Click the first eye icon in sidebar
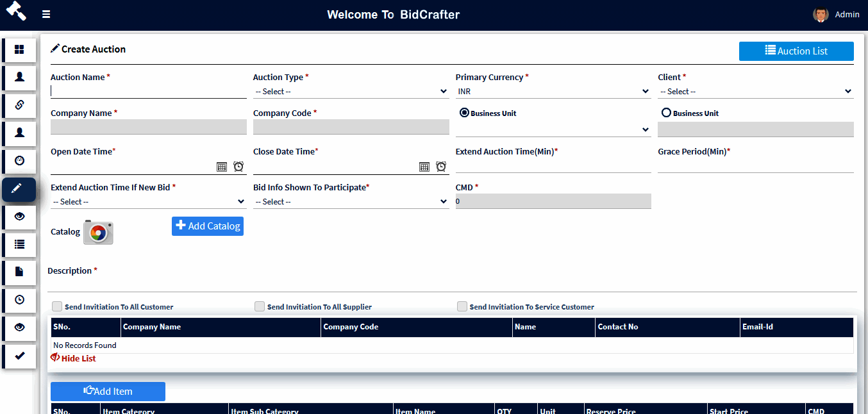The width and height of the screenshot is (868, 414). coord(19,217)
